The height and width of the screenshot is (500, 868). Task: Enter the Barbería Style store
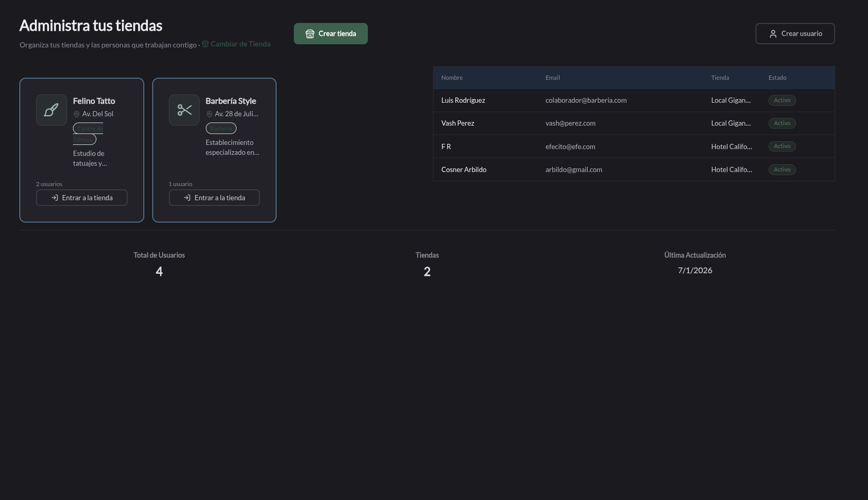(x=214, y=198)
